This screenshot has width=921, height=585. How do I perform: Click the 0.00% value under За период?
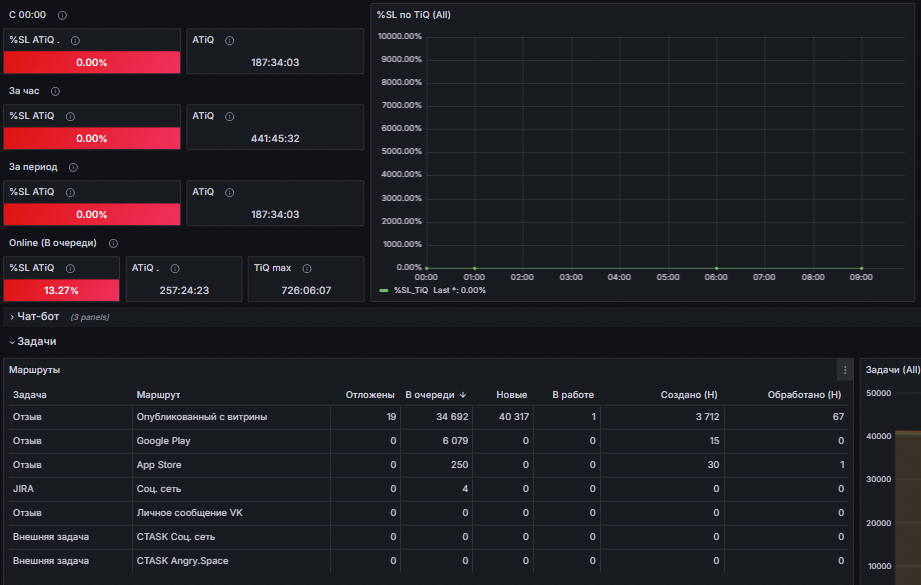(92, 214)
